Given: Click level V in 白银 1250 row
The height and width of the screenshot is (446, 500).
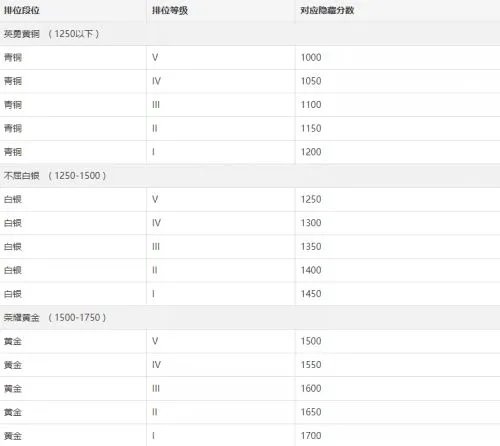Looking at the screenshot, I should (x=155, y=199).
